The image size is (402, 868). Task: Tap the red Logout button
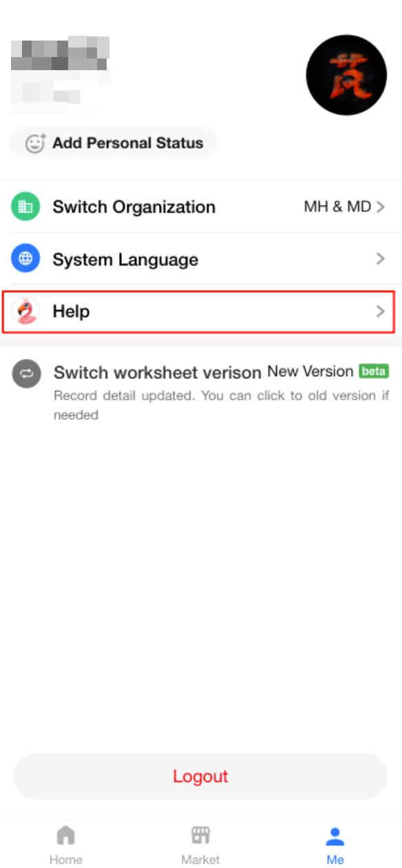point(200,777)
